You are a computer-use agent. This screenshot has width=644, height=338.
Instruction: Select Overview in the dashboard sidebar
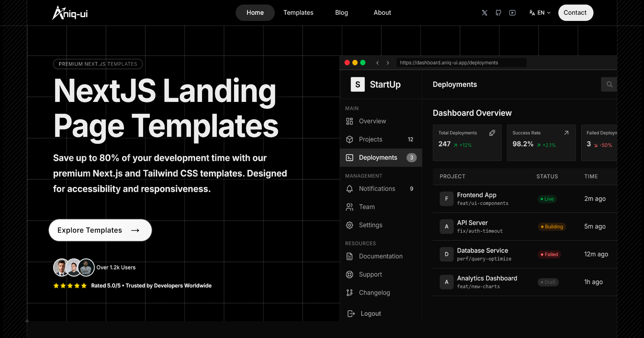(373, 121)
